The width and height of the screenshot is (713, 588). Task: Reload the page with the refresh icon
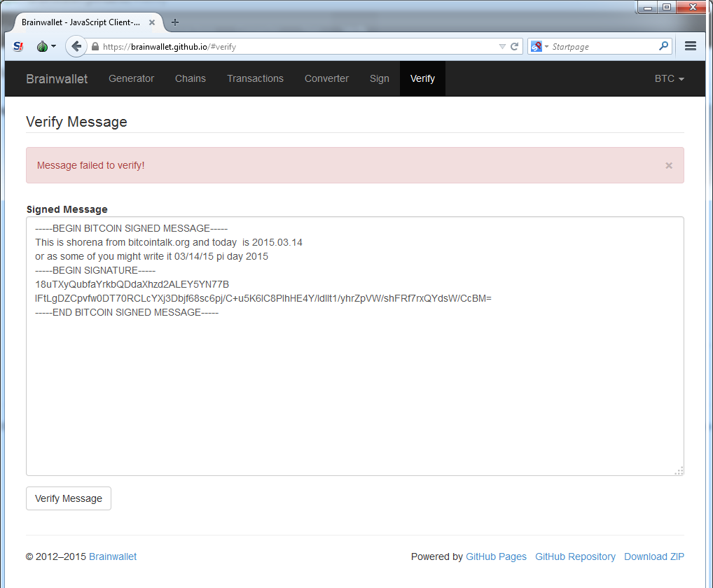pos(514,46)
